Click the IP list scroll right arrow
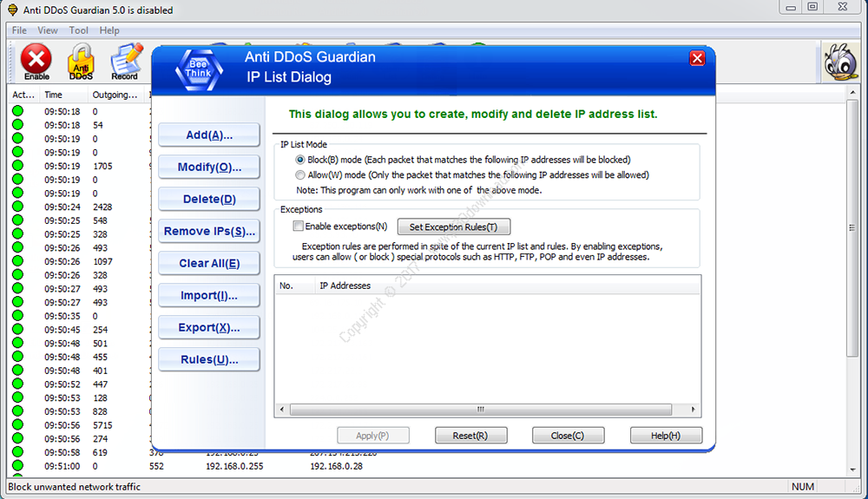Viewport: 868px width, 499px height. (x=693, y=410)
